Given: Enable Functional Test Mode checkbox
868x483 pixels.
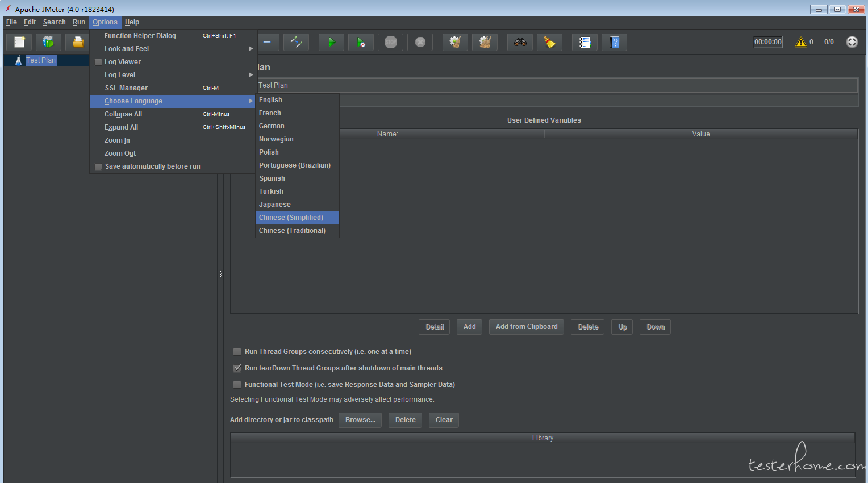Looking at the screenshot, I should coord(237,385).
